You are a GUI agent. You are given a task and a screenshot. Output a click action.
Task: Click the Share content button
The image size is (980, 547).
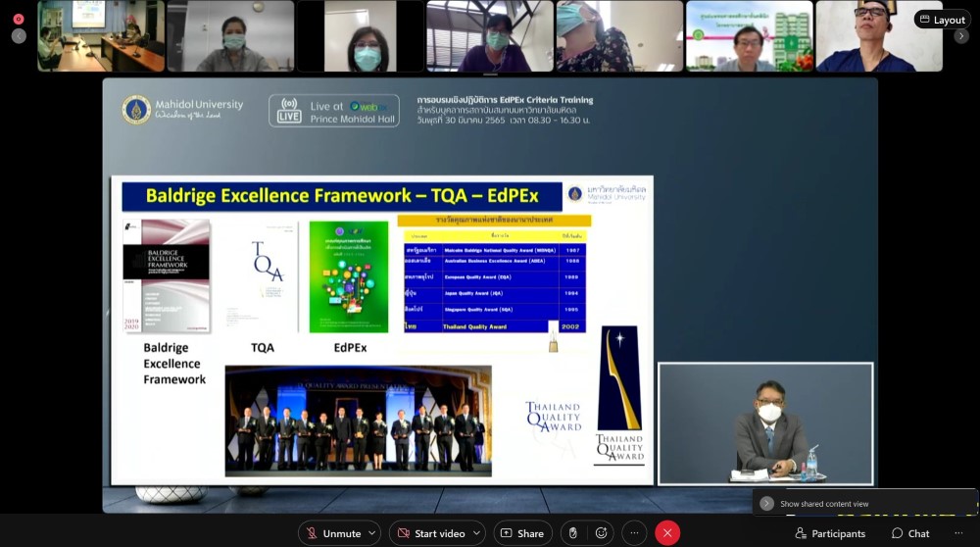tap(522, 533)
